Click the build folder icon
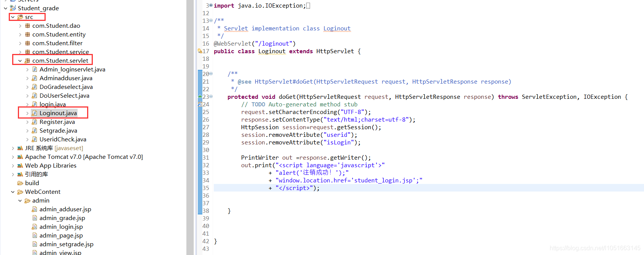 point(20,183)
